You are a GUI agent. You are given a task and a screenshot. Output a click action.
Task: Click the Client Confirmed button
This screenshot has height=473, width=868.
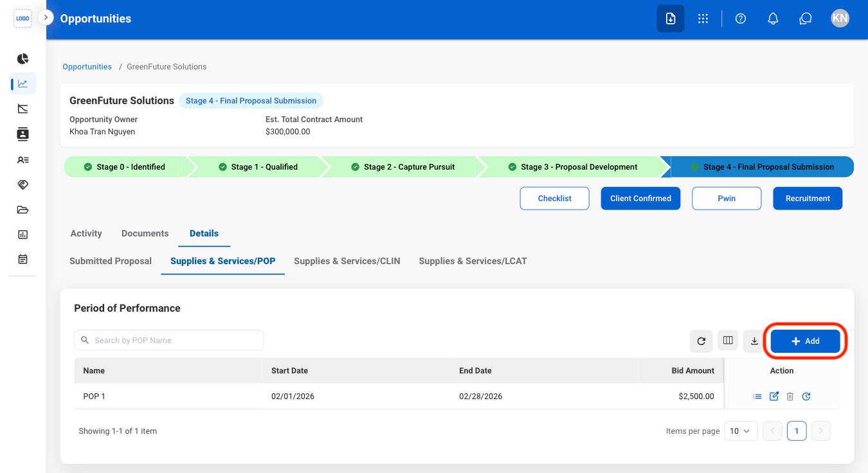pos(640,199)
